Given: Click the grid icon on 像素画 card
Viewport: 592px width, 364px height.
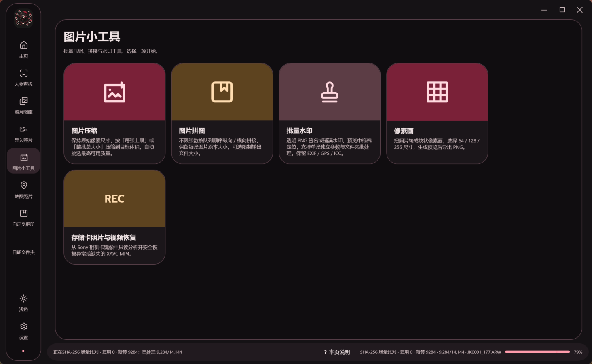Looking at the screenshot, I should pos(437,92).
